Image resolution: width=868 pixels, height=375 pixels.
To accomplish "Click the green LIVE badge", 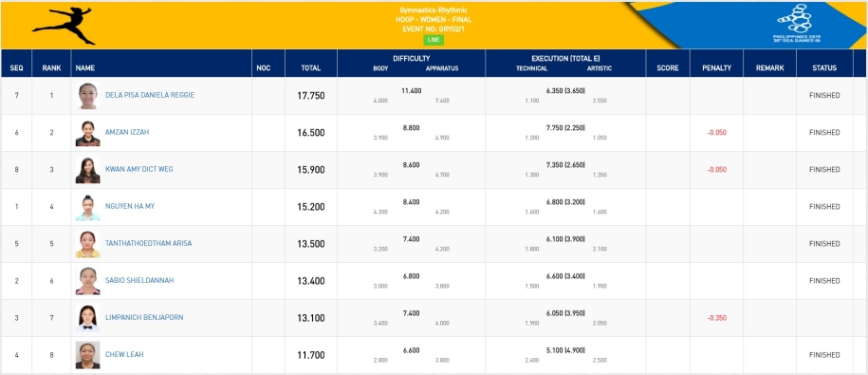I will [x=434, y=40].
